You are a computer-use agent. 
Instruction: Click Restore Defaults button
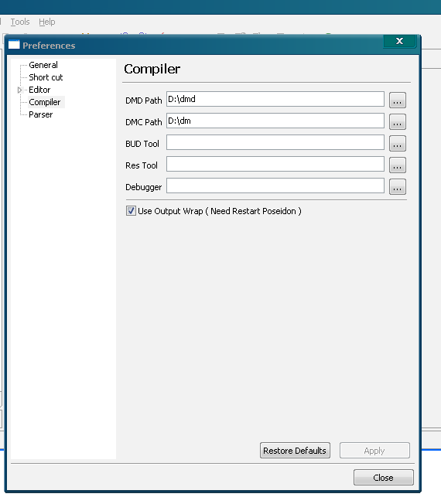pos(295,451)
